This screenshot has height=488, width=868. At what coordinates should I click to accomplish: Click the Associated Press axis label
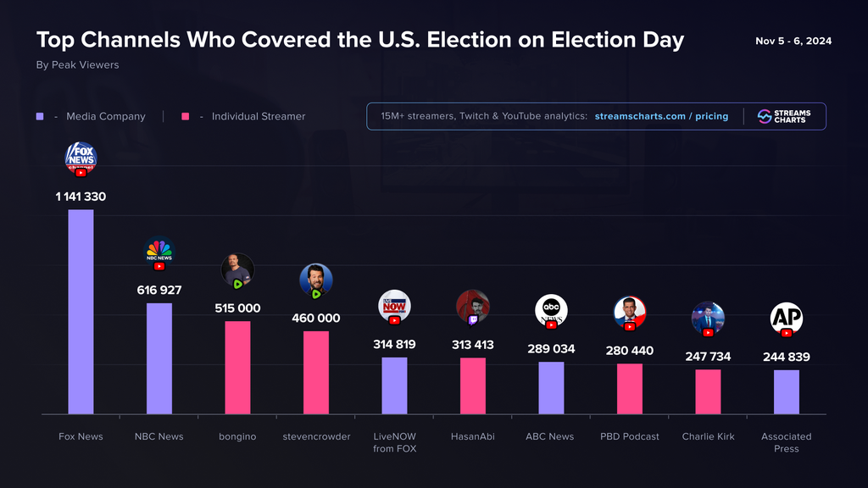tap(786, 442)
